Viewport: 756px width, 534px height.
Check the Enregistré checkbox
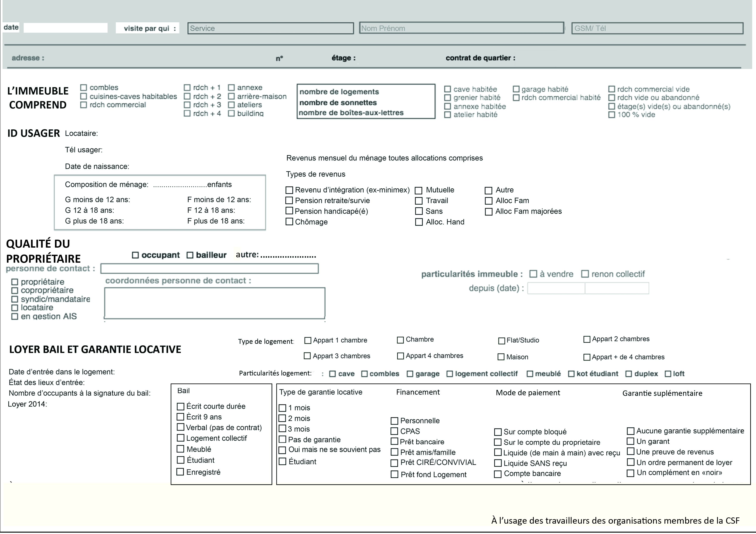(180, 472)
